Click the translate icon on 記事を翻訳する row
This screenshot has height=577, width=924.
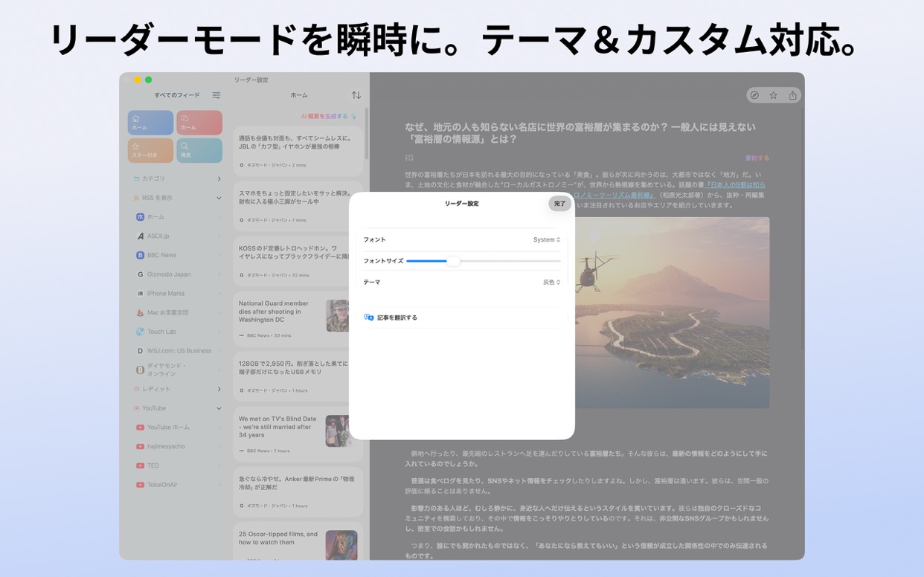pyautogui.click(x=368, y=317)
